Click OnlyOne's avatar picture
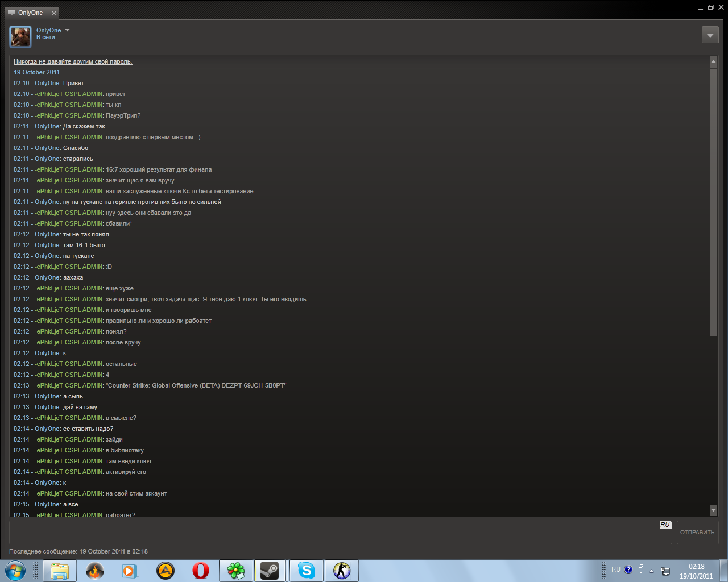Screen dimensions: 728x582 (x=20, y=37)
